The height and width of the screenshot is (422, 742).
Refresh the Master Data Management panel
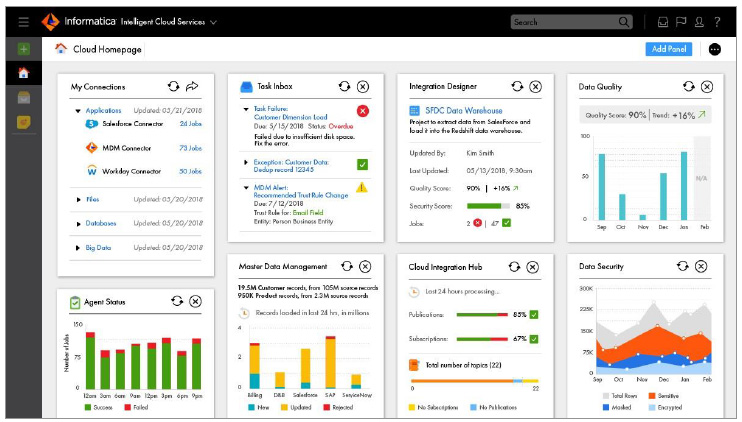347,266
